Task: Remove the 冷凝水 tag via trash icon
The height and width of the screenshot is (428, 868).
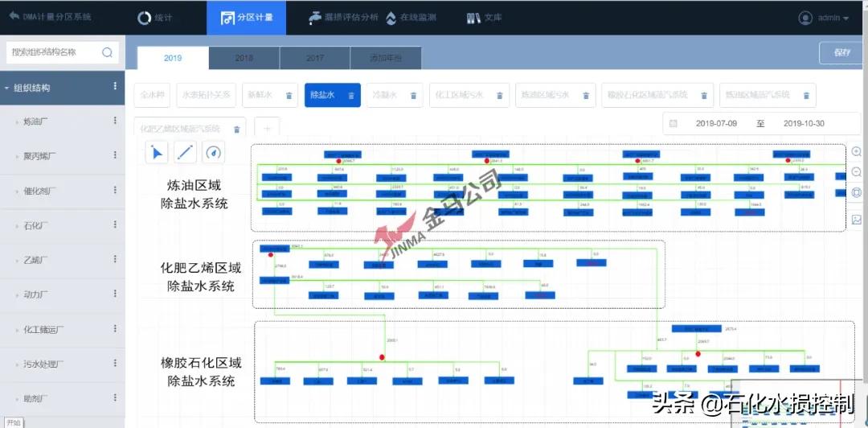Action: coord(413,96)
